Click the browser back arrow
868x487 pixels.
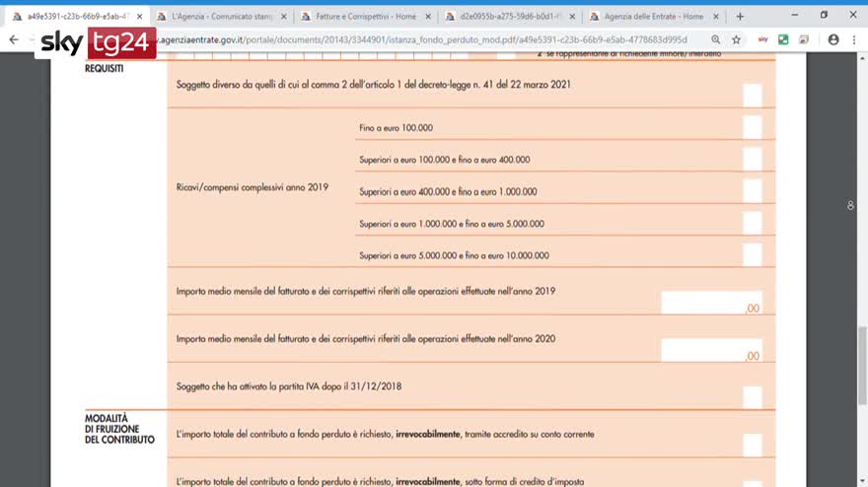14,39
